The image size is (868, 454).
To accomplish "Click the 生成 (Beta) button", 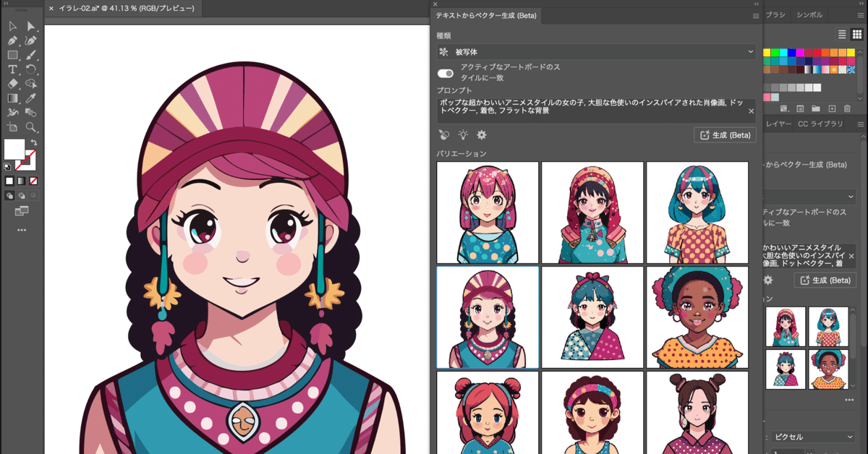I will click(725, 134).
